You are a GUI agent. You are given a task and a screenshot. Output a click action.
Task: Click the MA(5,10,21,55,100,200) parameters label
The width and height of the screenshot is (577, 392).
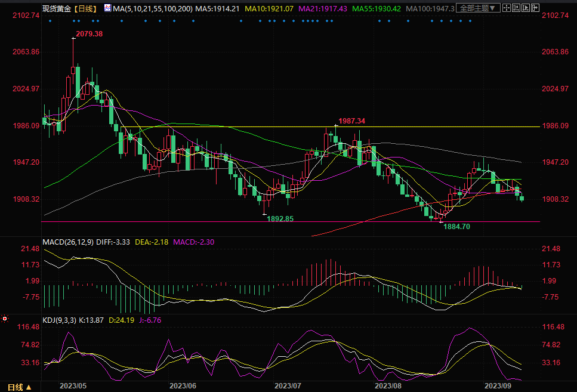(x=153, y=8)
